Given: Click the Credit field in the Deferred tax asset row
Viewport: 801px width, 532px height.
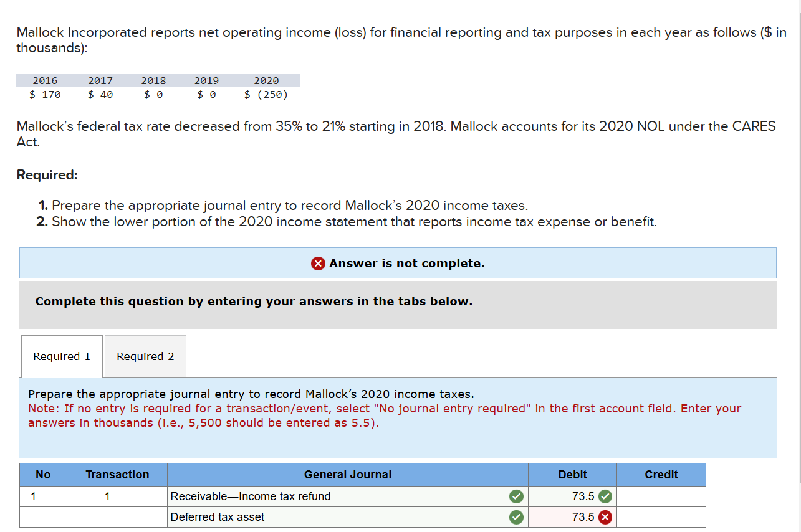Looking at the screenshot, I should [x=661, y=516].
